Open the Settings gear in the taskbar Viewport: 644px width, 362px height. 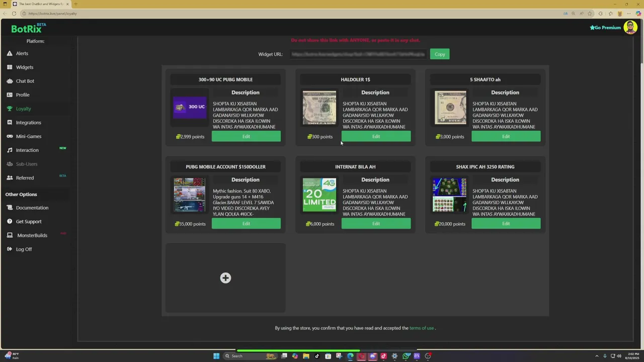pyautogui.click(x=394, y=356)
